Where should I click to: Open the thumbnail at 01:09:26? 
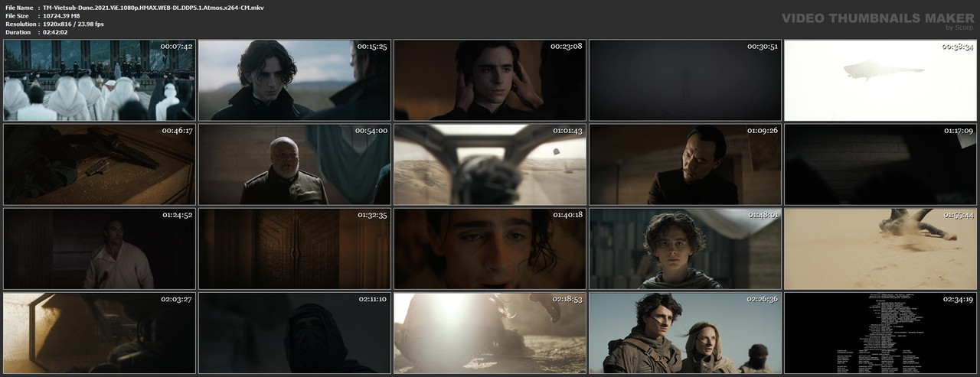tap(685, 164)
